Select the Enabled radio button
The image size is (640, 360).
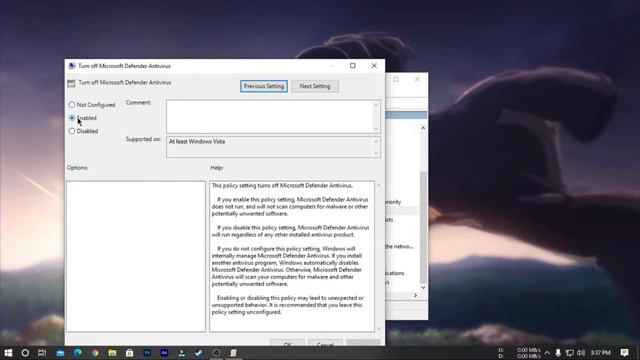pos(72,118)
